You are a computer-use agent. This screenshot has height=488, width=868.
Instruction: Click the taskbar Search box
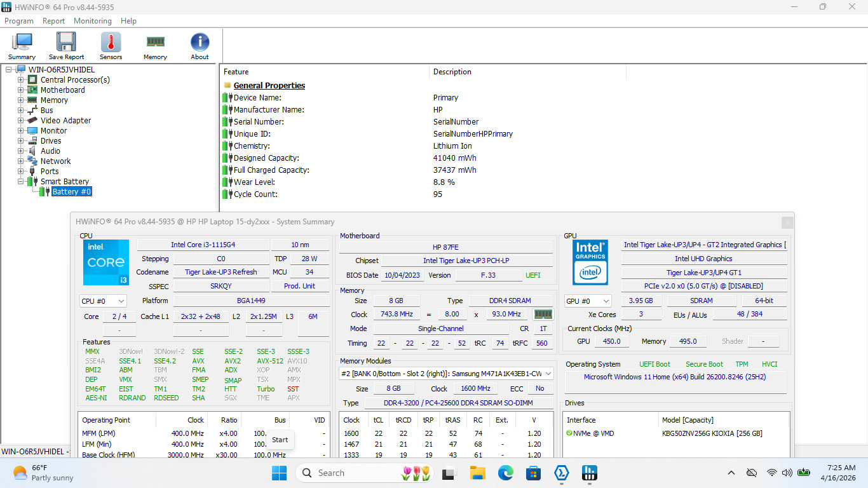point(364,473)
